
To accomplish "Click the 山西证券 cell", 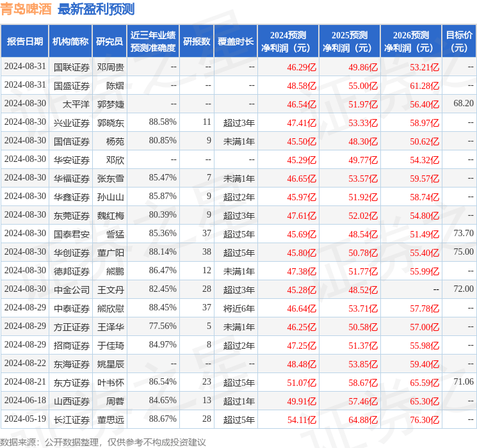I will pyautogui.click(x=72, y=401).
